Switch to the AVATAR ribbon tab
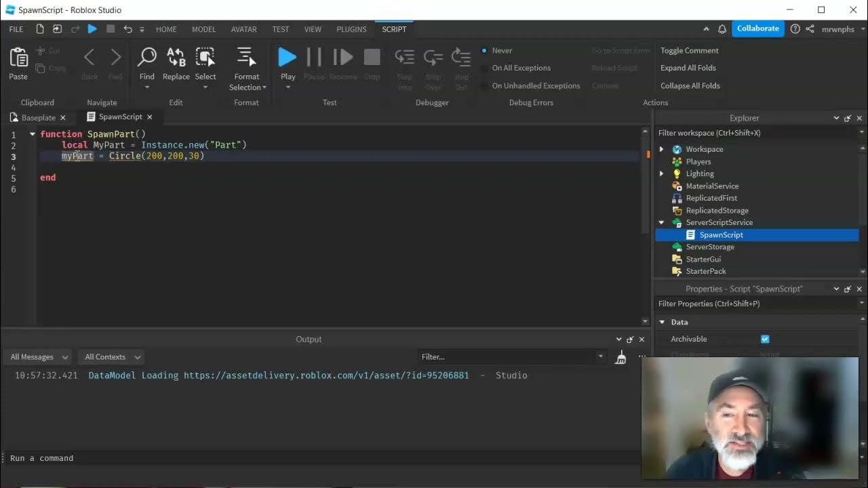This screenshot has height=488, width=868. [243, 29]
